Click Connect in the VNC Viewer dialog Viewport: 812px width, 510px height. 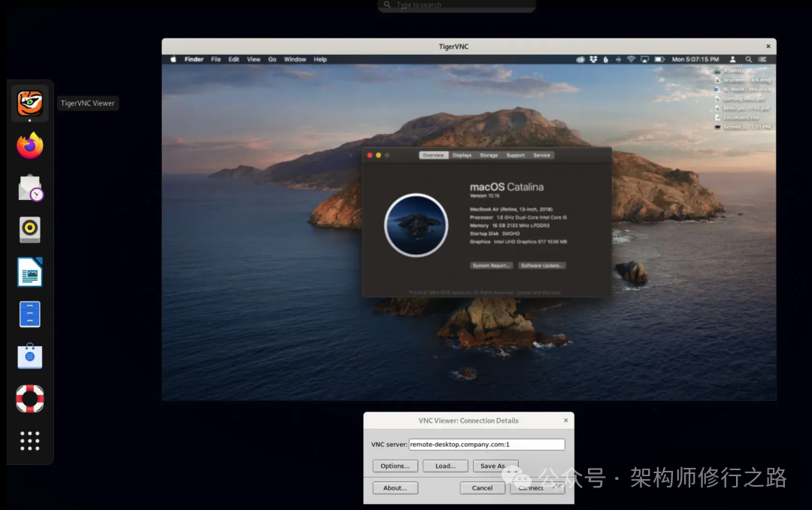pos(537,487)
